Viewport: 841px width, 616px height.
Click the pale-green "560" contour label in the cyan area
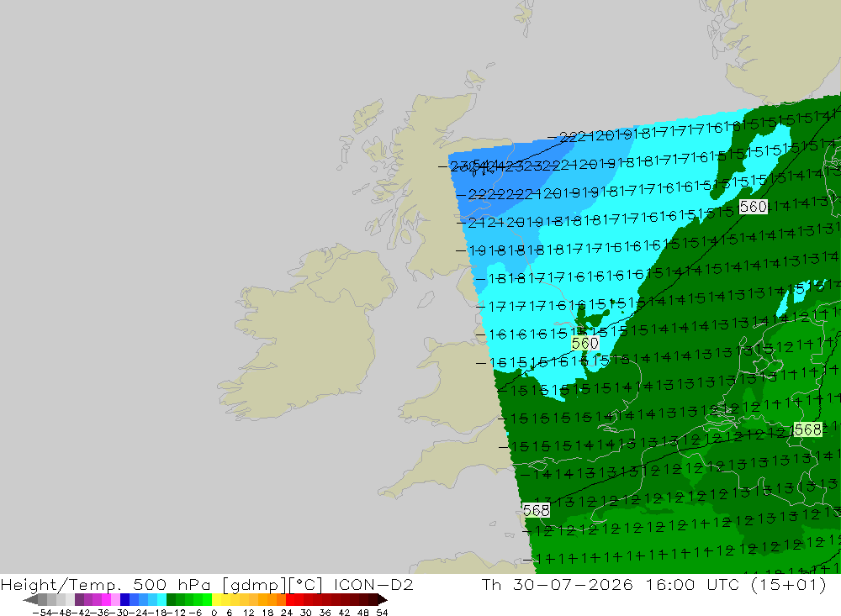(x=584, y=343)
